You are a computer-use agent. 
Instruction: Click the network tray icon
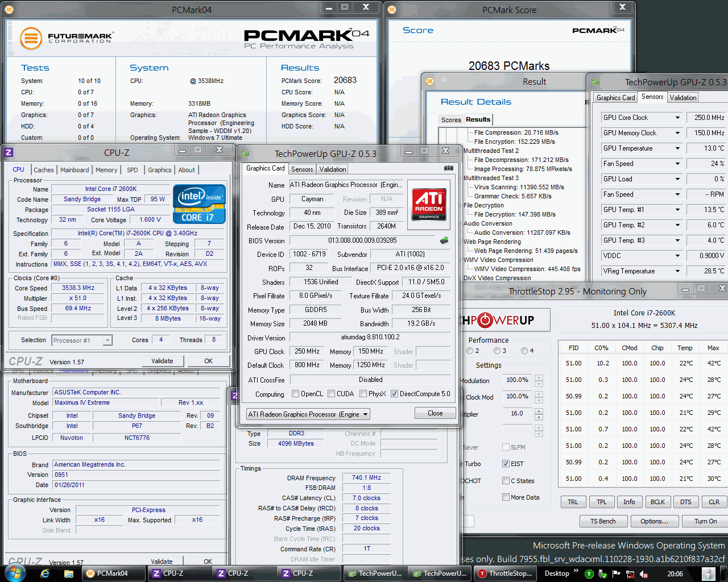(x=630, y=574)
